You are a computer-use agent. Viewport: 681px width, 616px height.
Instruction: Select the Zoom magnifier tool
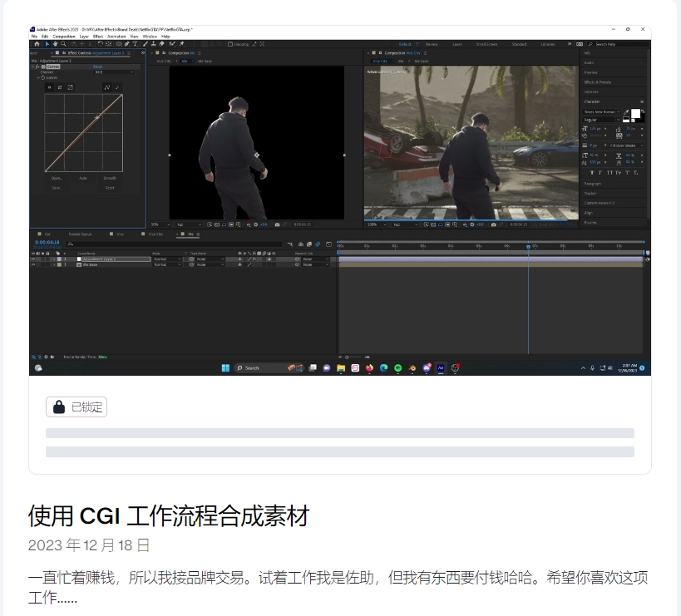pos(63,44)
